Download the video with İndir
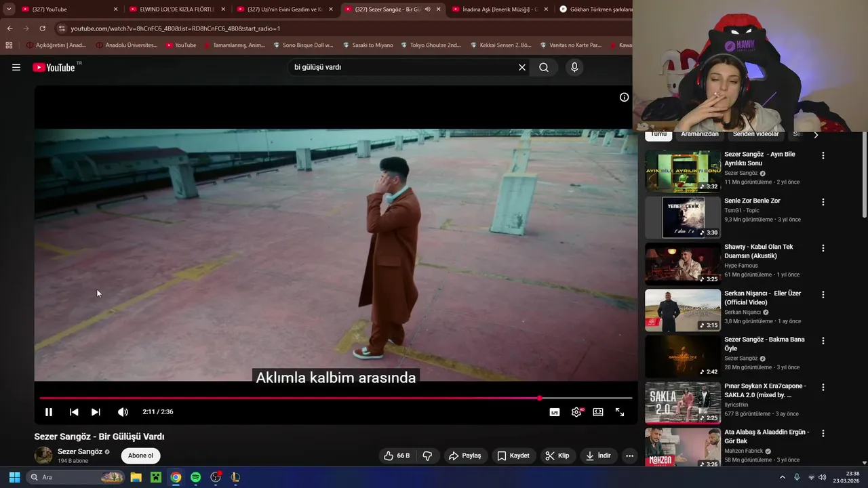 [x=599, y=455]
